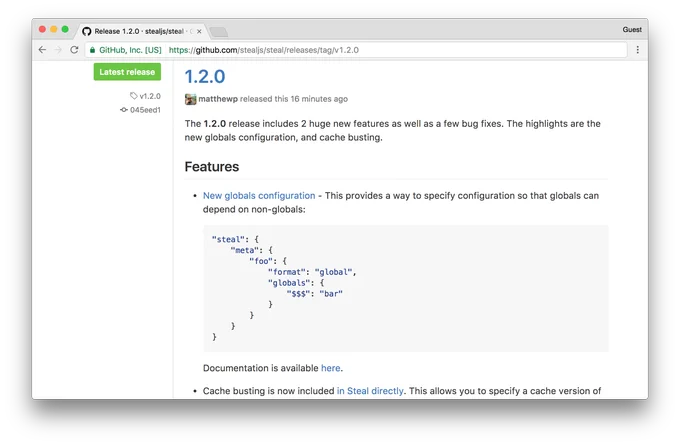Screen dimensions: 680x445
Task: Click the 16 minutes ago timestamp
Action: coord(319,99)
